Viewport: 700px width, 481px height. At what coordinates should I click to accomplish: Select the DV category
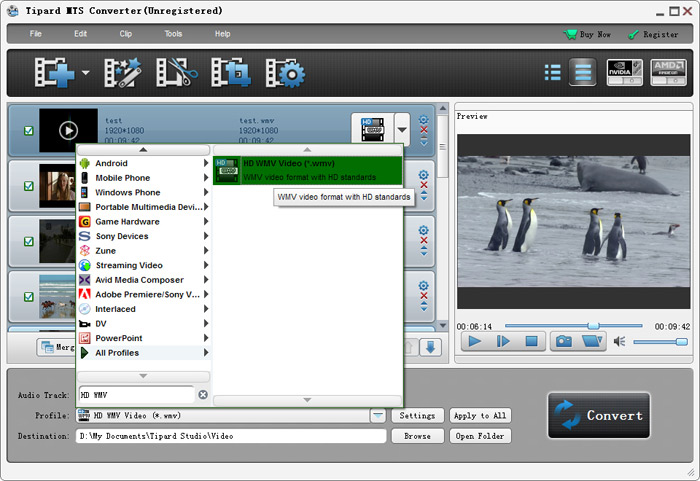144,324
